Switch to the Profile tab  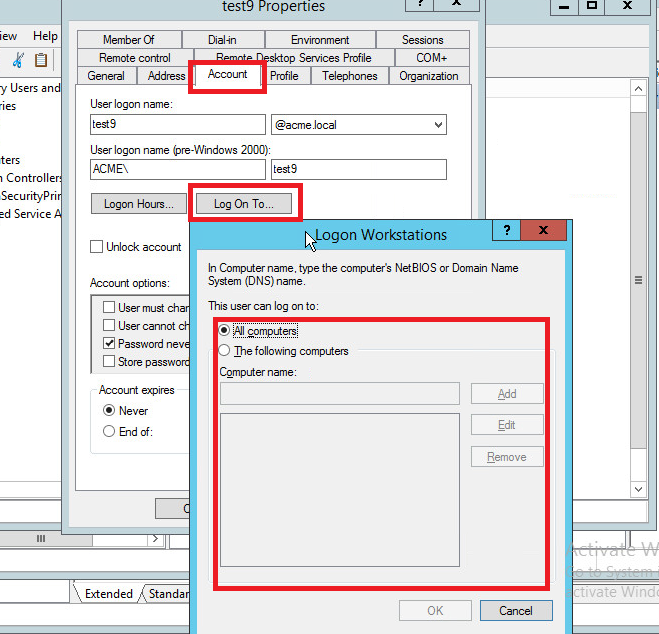coord(285,76)
